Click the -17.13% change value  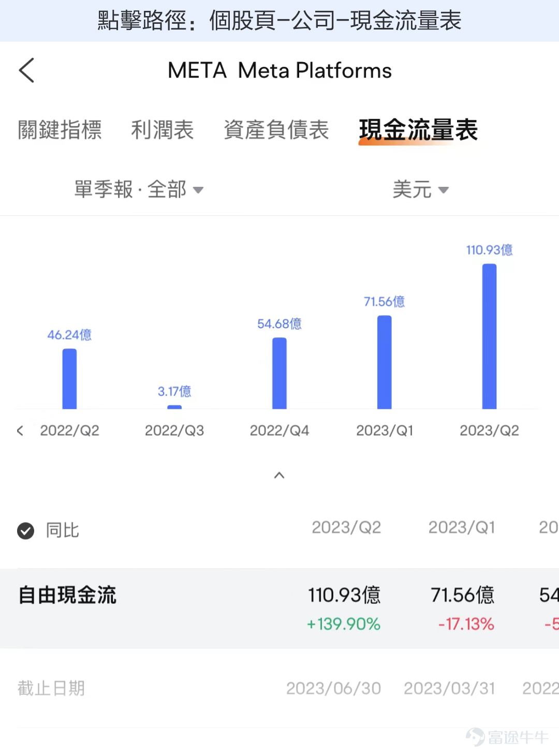pos(466,624)
